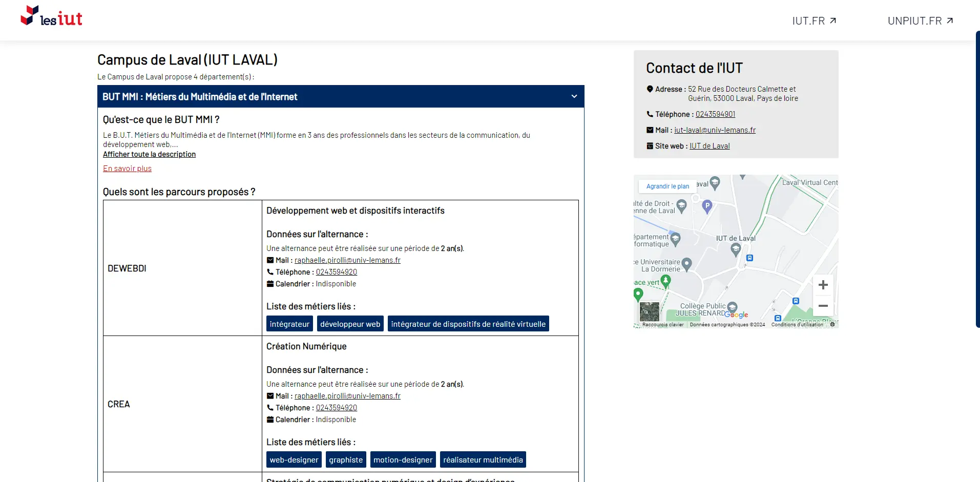Click the les iut logo
The image size is (980, 482).
51,16
